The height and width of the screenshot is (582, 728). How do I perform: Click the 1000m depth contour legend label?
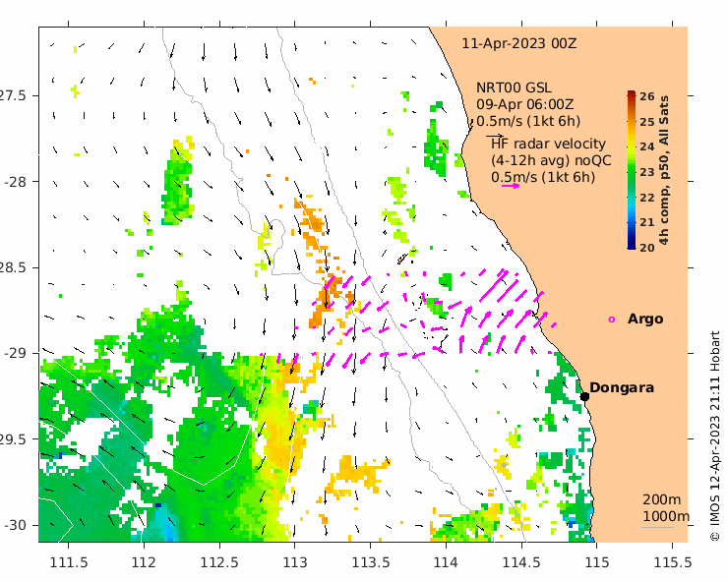pyautogui.click(x=666, y=516)
